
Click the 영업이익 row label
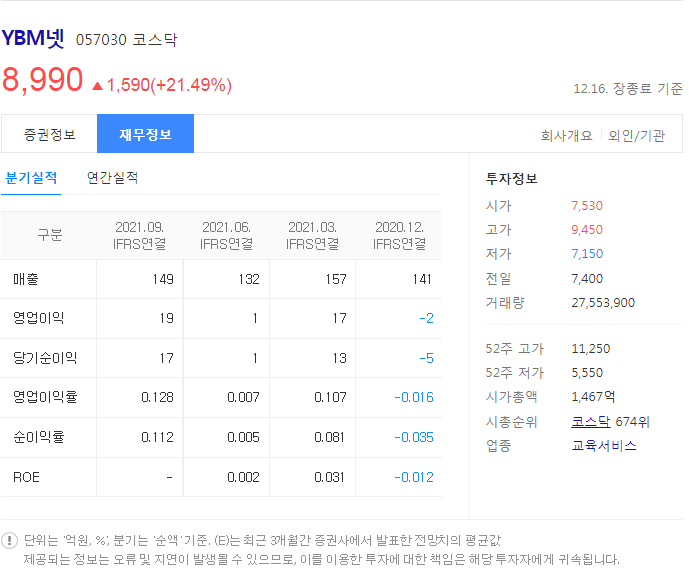pyautogui.click(x=39, y=318)
